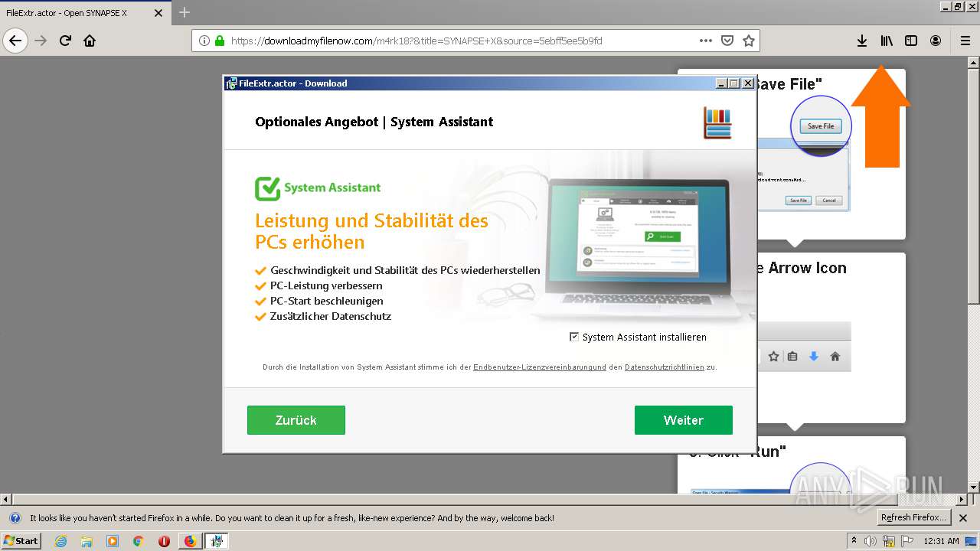This screenshot has height=551, width=980.
Task: Open the volume tray icon
Action: pyautogui.click(x=871, y=541)
